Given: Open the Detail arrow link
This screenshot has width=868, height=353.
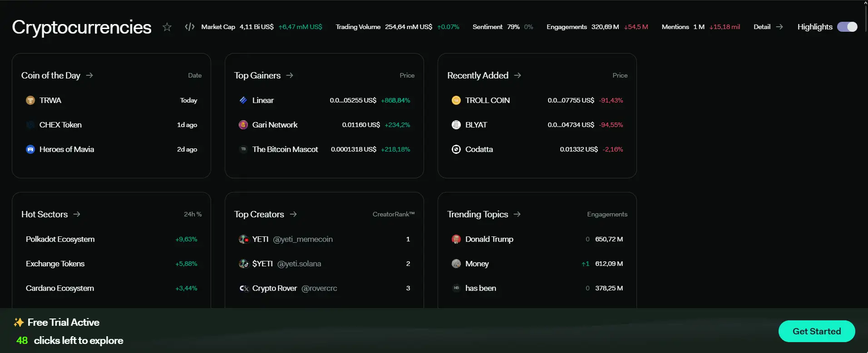Looking at the screenshot, I should click(x=779, y=27).
